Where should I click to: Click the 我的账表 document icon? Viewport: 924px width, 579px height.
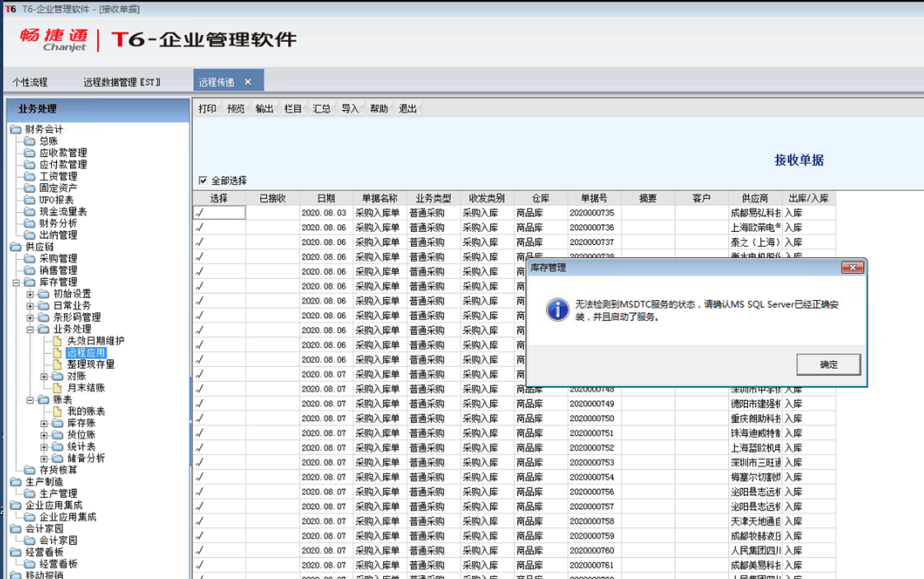click(x=57, y=411)
